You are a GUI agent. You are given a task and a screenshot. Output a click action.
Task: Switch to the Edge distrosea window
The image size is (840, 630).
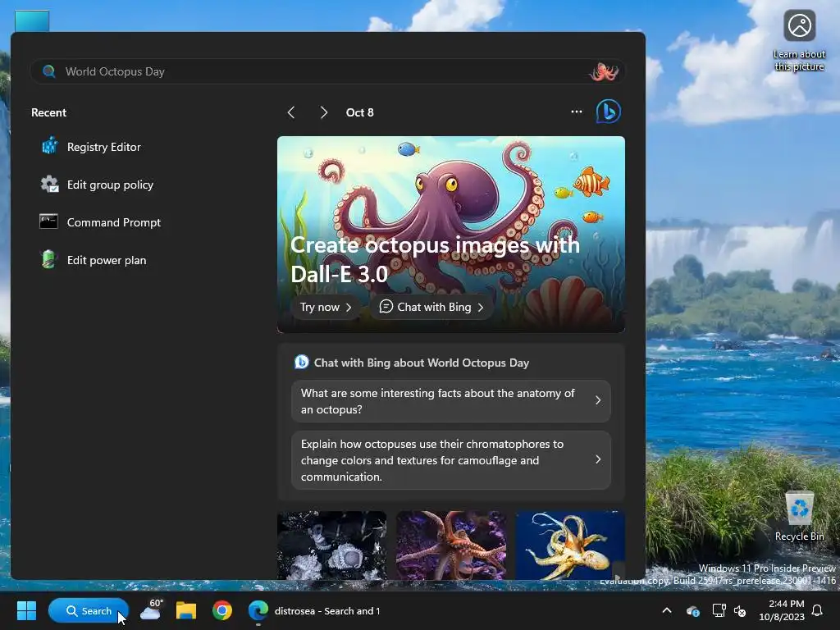coord(314,610)
